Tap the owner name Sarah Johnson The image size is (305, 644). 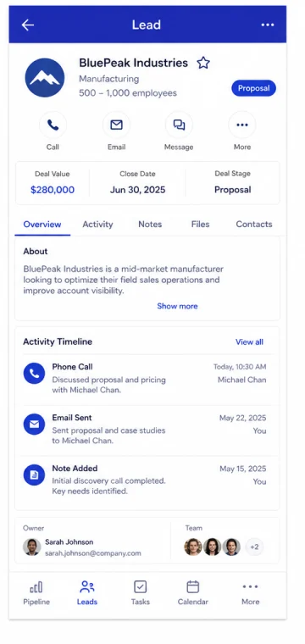point(69,542)
